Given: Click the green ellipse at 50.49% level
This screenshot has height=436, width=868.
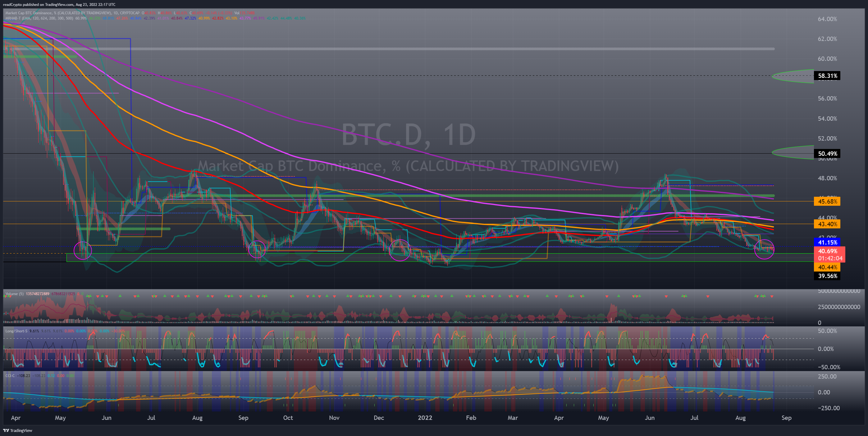Looking at the screenshot, I should click(793, 152).
